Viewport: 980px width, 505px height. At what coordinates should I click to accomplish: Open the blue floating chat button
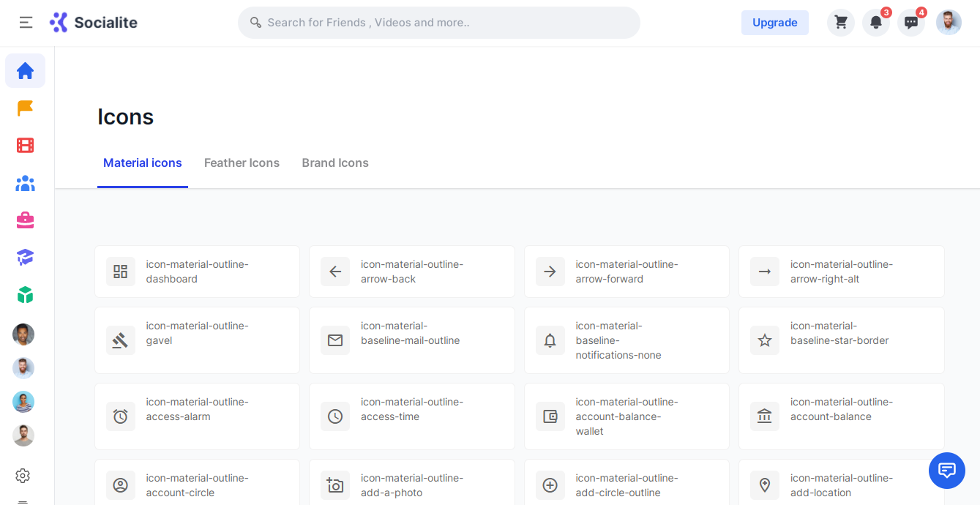(946, 471)
